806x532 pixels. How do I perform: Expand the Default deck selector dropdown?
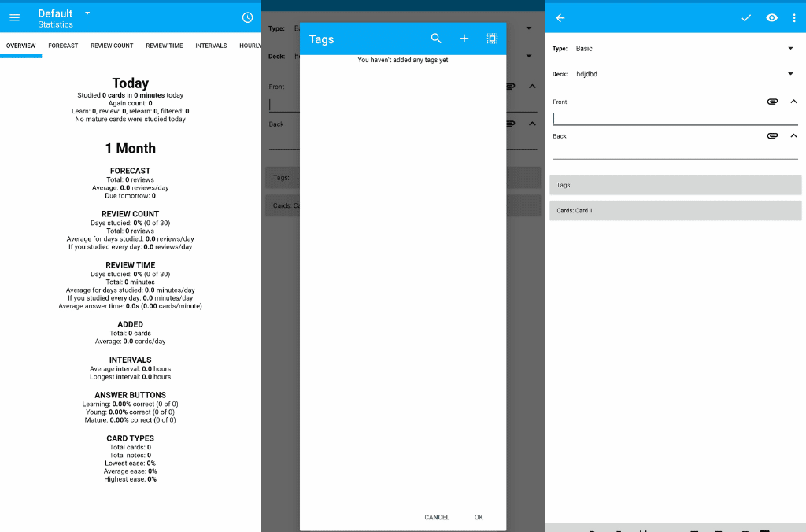(87, 13)
